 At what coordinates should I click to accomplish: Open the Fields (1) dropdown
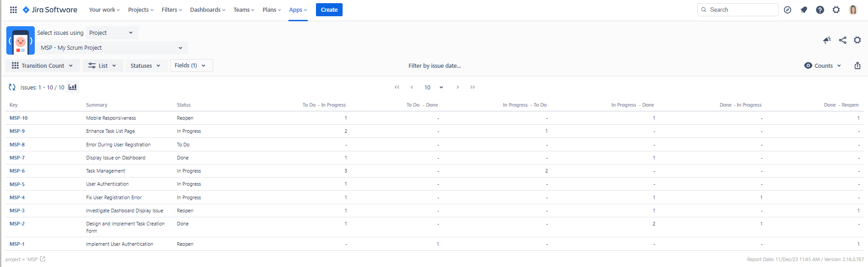pos(191,66)
